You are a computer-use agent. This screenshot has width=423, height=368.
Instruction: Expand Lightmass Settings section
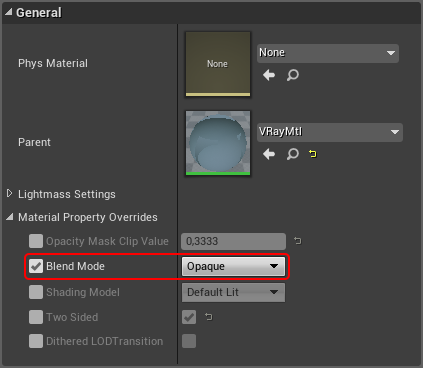pyautogui.click(x=9, y=193)
